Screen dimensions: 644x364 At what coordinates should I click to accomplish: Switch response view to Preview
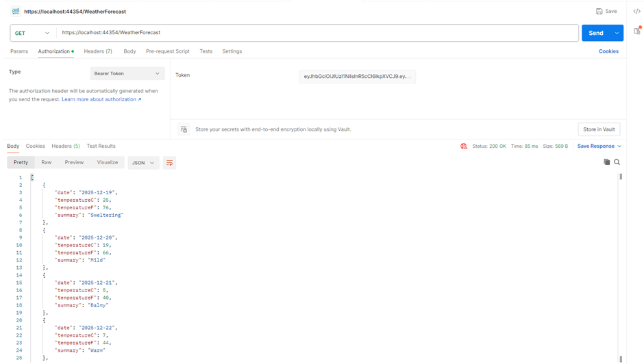click(x=74, y=163)
